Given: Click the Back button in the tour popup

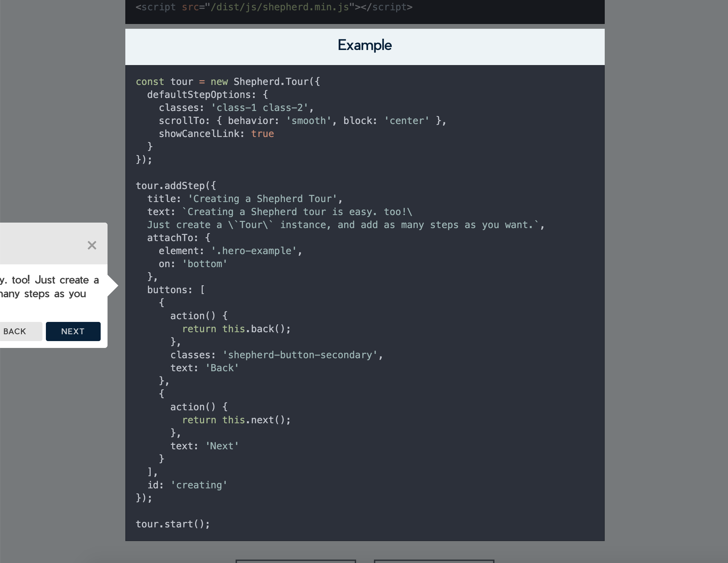Looking at the screenshot, I should (14, 331).
